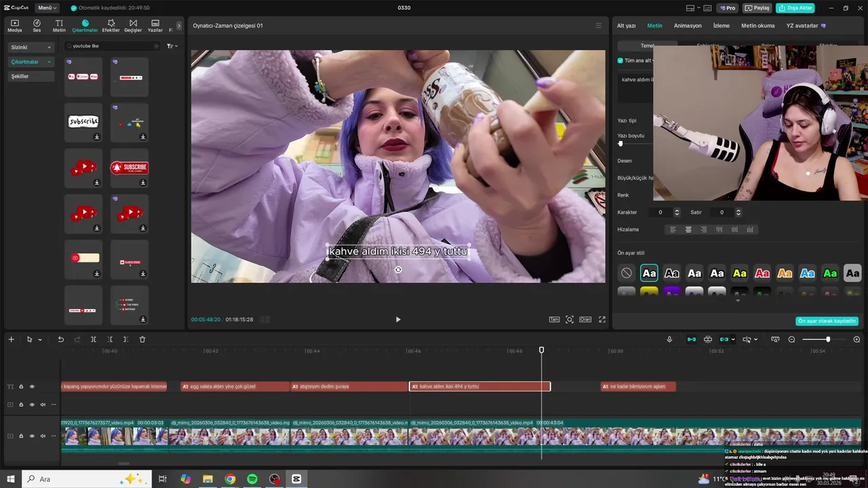Image resolution: width=868 pixels, height=488 pixels.
Task: Open more options on empty video track
Action: tap(54, 405)
